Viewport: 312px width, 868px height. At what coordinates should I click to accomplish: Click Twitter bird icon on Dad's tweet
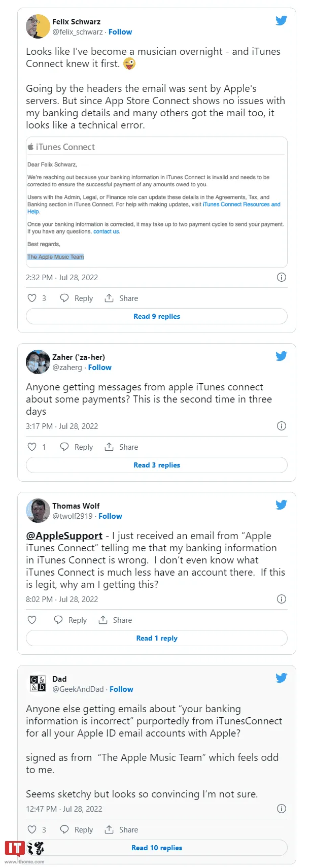(281, 678)
